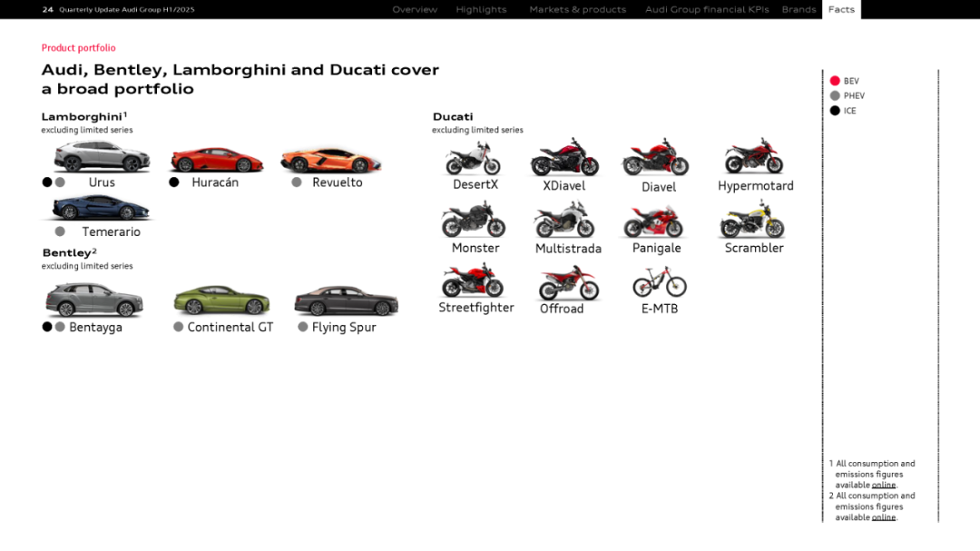
Task: Click the orange Revuelto car image
Action: [x=330, y=160]
